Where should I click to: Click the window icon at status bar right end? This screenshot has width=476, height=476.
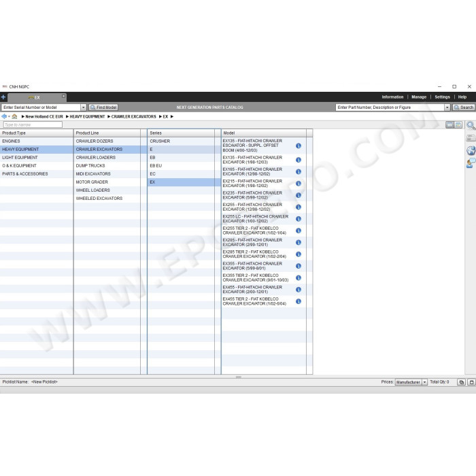point(471,382)
